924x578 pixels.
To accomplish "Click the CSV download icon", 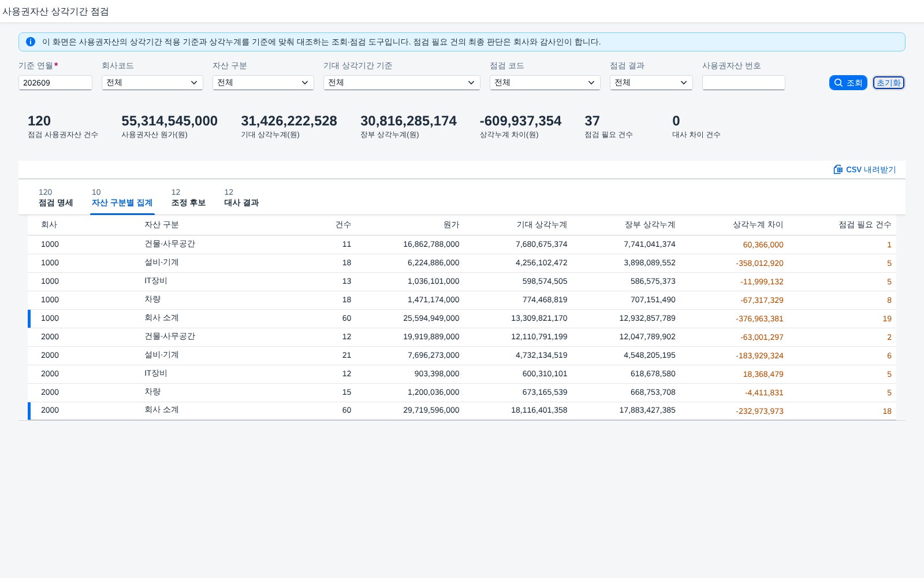I will pyautogui.click(x=838, y=169).
